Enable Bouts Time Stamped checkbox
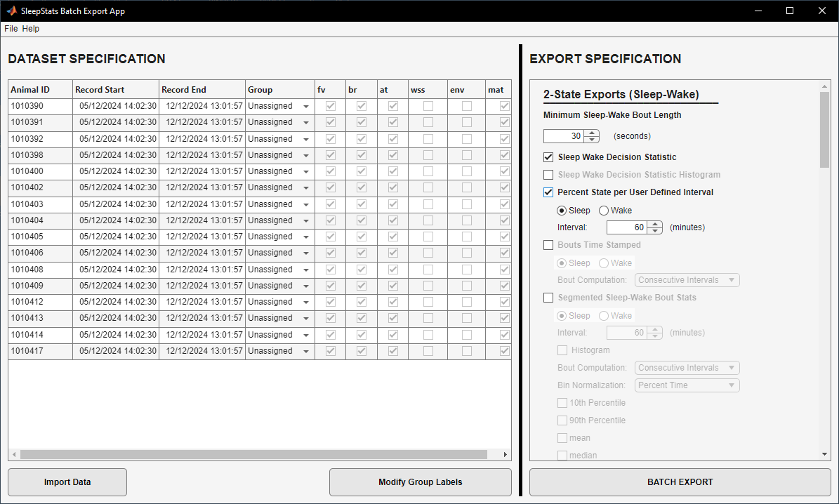 (548, 245)
